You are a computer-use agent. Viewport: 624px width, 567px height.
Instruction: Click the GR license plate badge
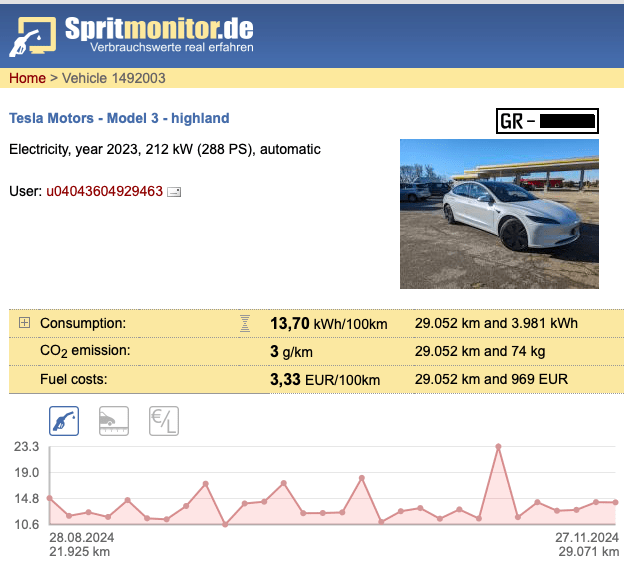point(548,122)
